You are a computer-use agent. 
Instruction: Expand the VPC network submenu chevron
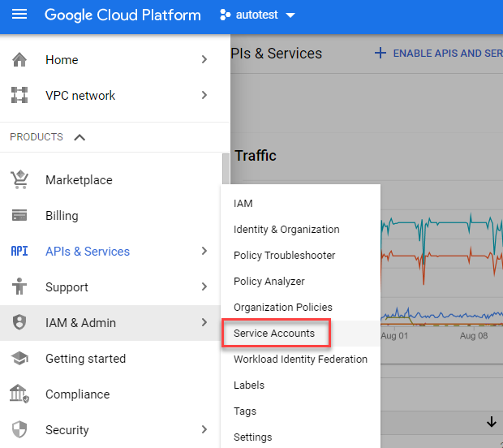click(x=204, y=95)
